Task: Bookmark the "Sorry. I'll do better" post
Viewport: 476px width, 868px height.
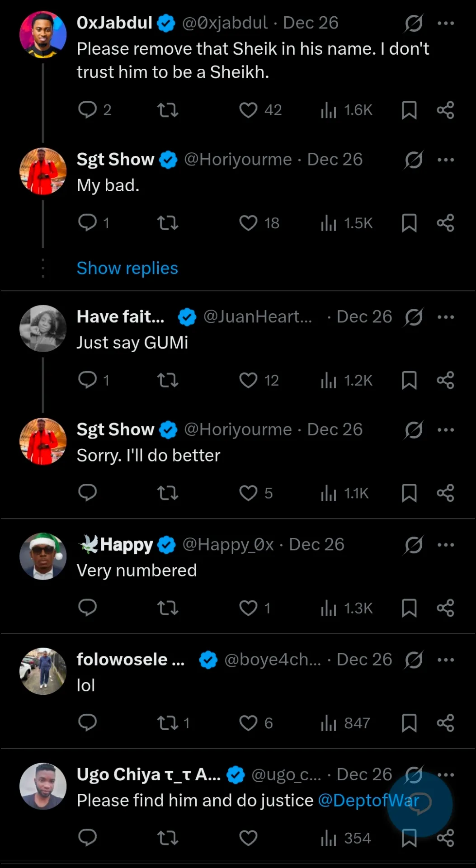Action: click(409, 493)
